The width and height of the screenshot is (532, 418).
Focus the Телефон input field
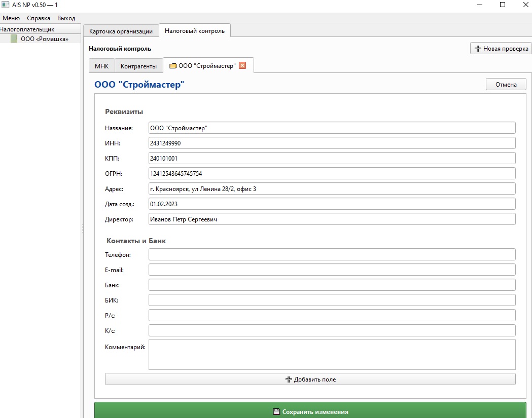coord(332,254)
